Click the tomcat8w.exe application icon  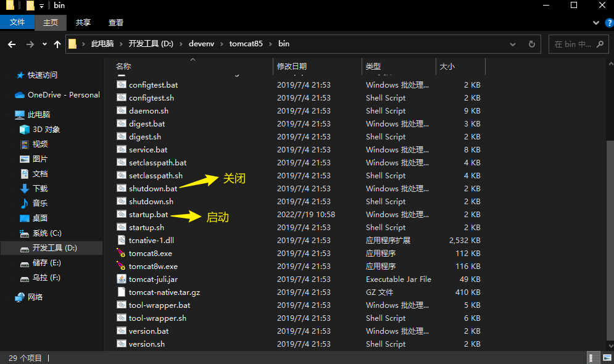122,266
